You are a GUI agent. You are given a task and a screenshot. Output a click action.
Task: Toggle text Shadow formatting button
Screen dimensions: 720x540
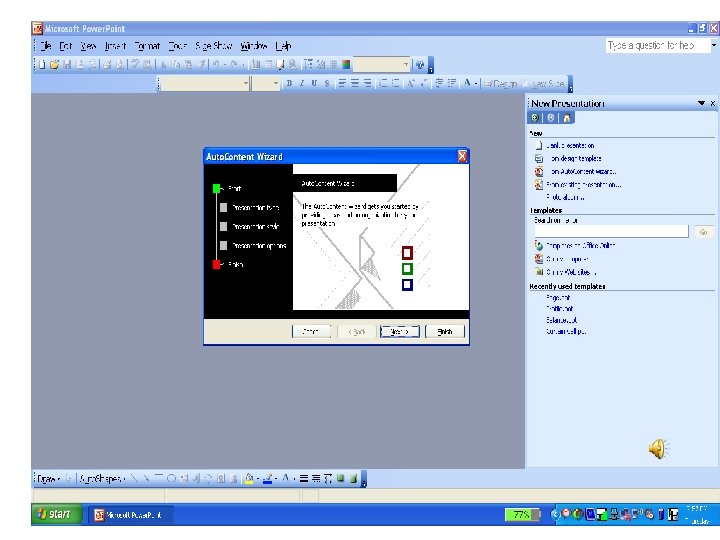pos(327,83)
